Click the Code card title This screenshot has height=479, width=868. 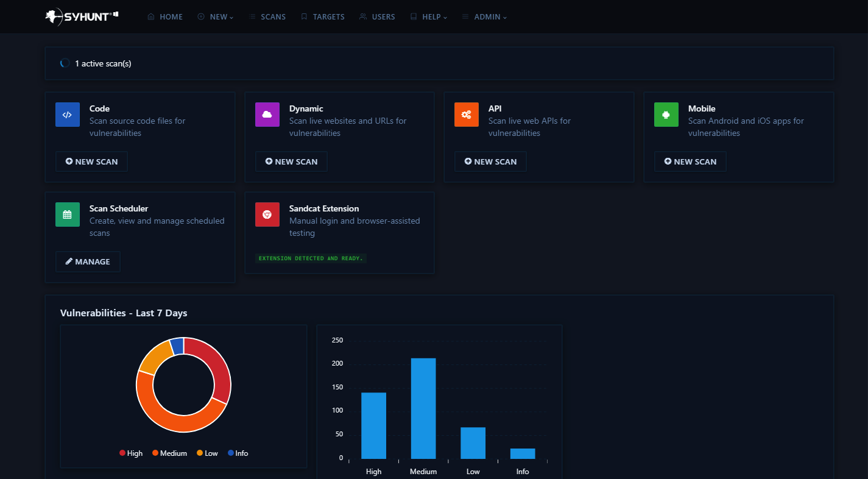coord(99,108)
